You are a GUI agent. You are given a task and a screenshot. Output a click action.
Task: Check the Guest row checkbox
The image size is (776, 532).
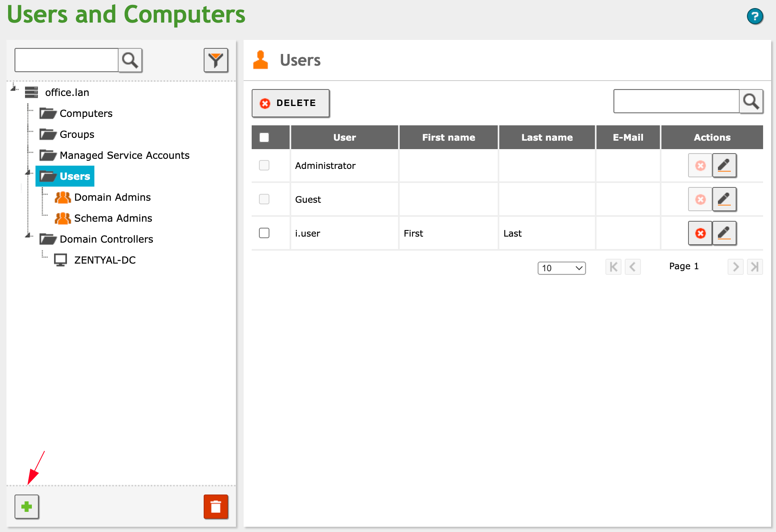[x=264, y=199]
